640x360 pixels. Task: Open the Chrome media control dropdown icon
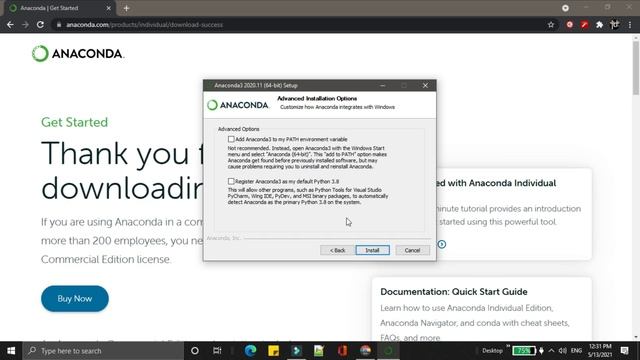[x=565, y=8]
